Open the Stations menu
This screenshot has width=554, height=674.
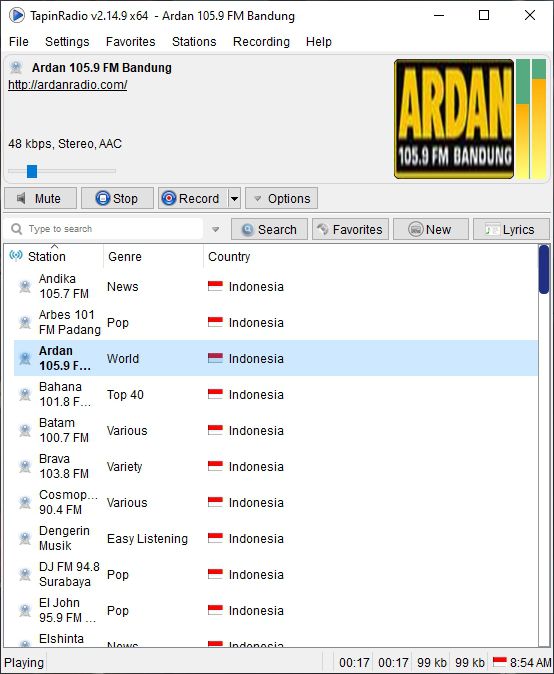(194, 42)
